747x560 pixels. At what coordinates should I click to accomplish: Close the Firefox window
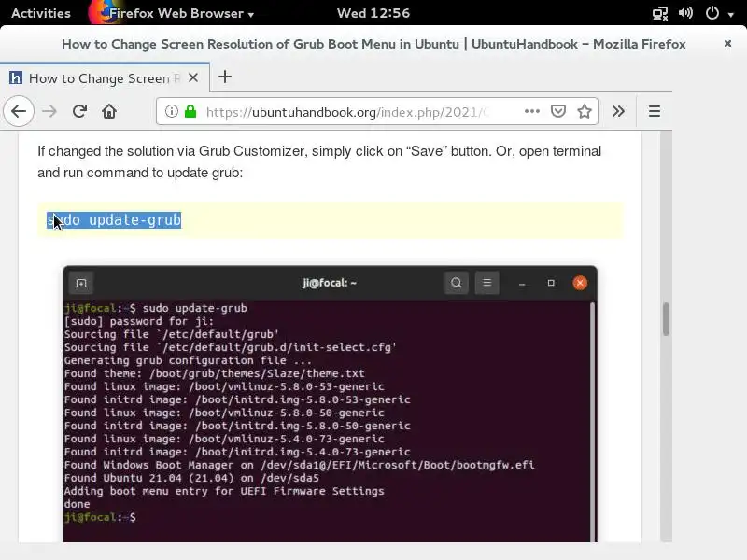(x=727, y=43)
